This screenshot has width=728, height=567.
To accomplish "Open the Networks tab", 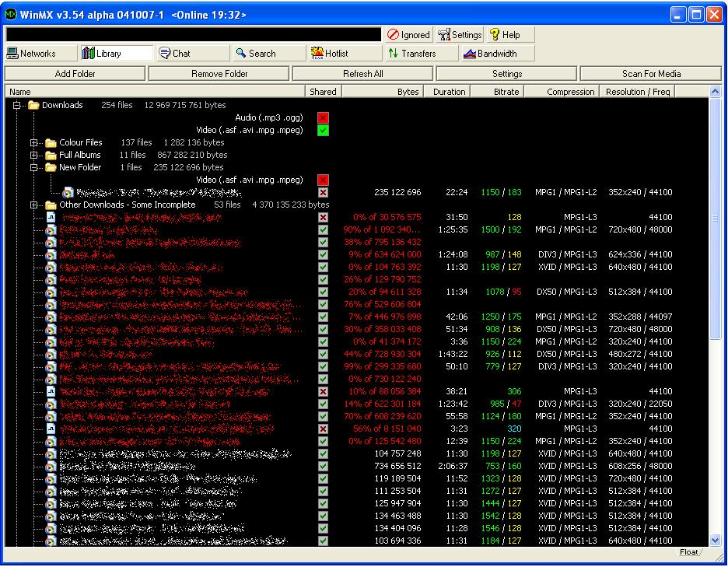I will 41,54.
